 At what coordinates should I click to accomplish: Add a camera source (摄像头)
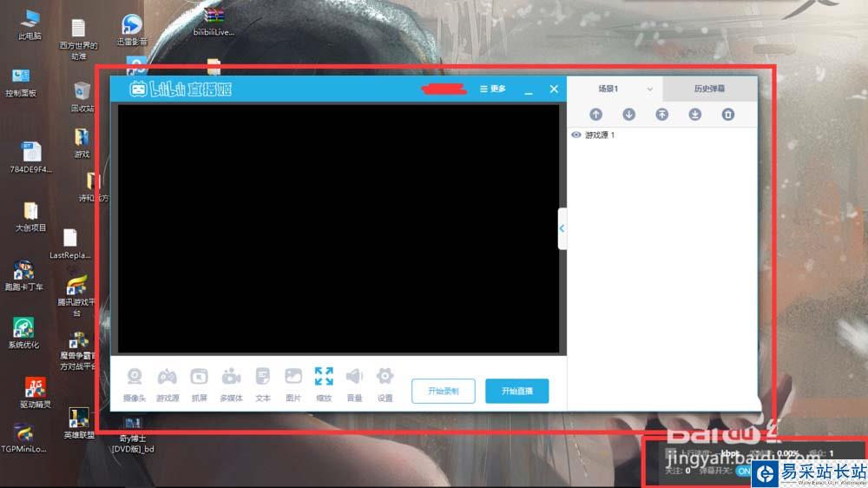click(135, 385)
